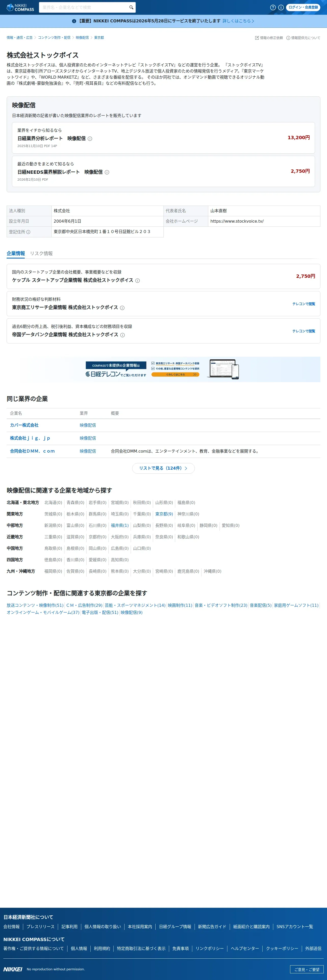
Task: Open 芸能・スポーツマネジメント(14) link
Action: click(x=135, y=605)
